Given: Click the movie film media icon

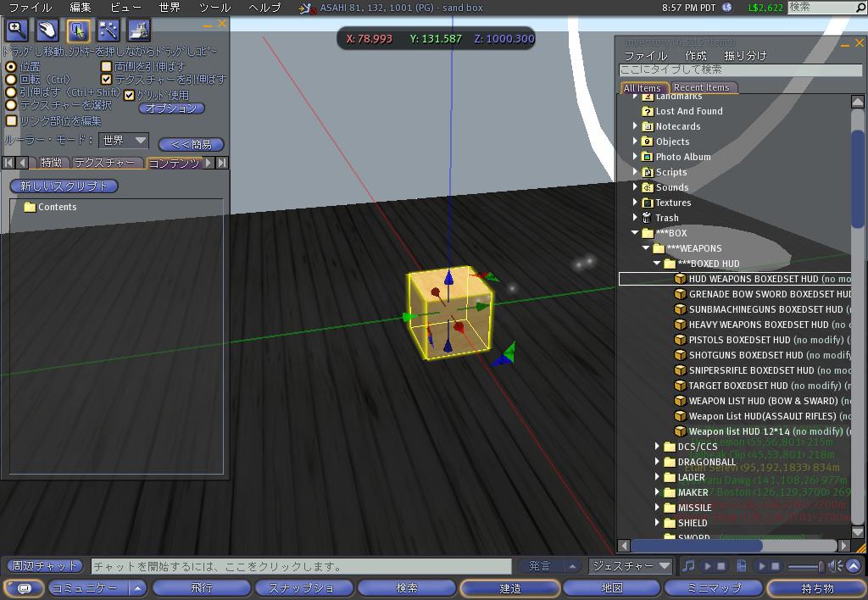Looking at the screenshot, I should [x=742, y=566].
